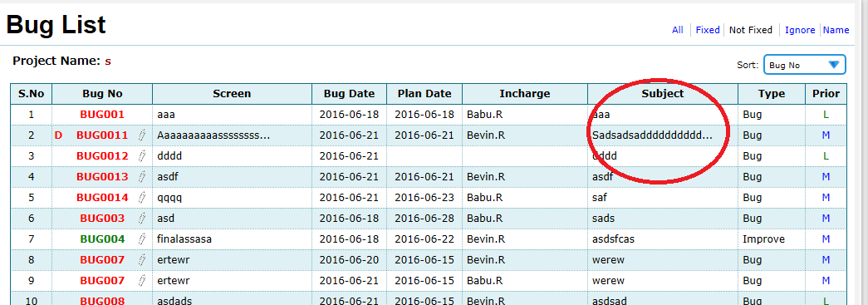The height and width of the screenshot is (305, 868).
Task: Click attachment clip icon beside BUG004
Action: (x=142, y=239)
